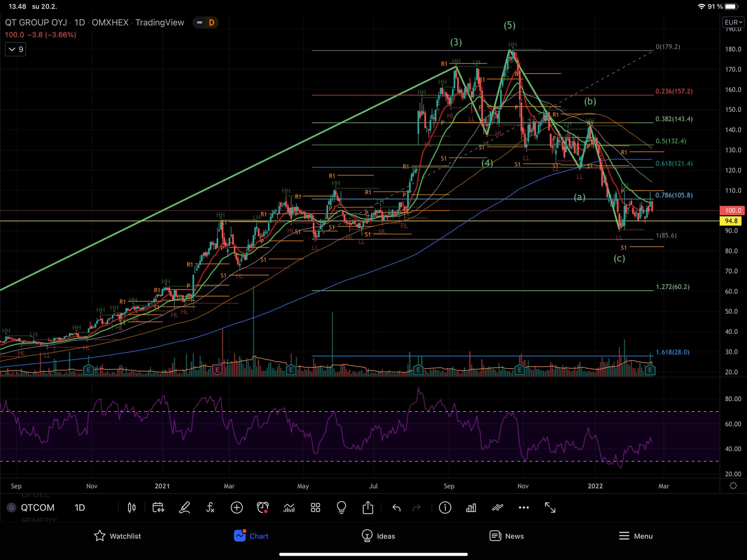Open the EUR currency dropdown

click(x=733, y=23)
